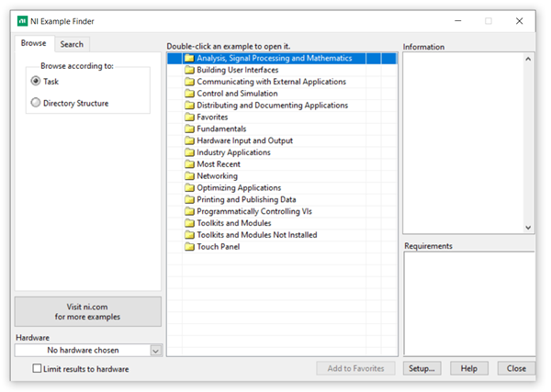The width and height of the screenshot is (551, 392).
Task: Select the Building User Interfaces row text
Action: pyautogui.click(x=238, y=70)
